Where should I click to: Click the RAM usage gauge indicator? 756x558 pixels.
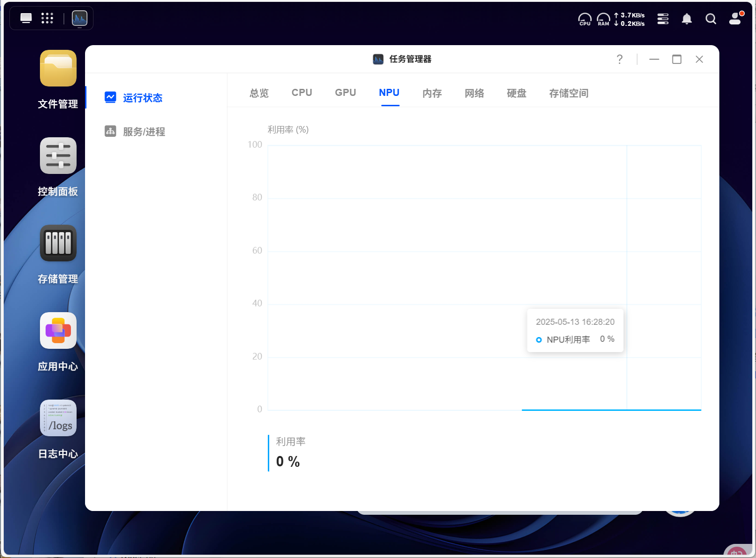coord(604,19)
